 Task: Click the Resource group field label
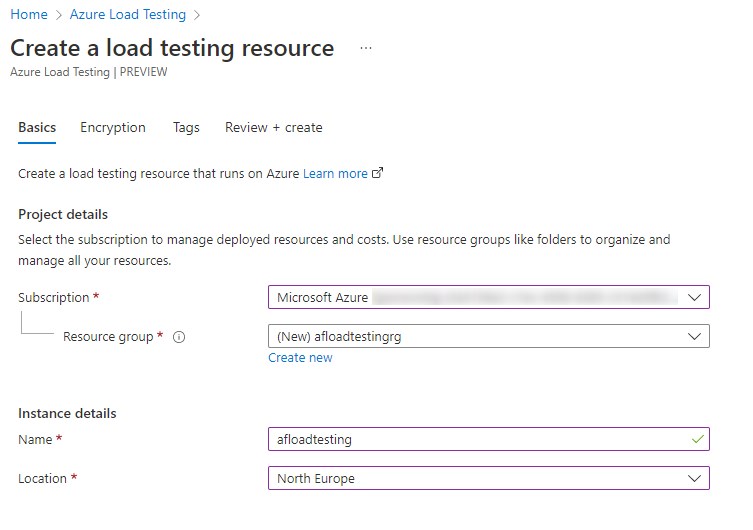coord(109,337)
